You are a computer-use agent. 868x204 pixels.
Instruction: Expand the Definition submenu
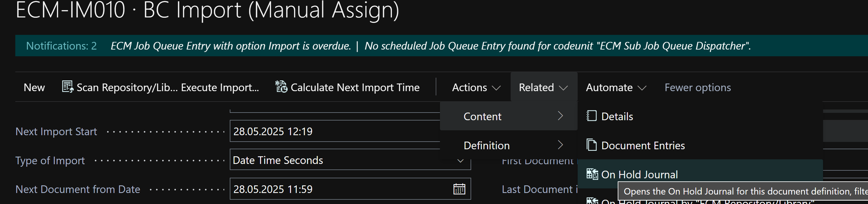[508, 145]
